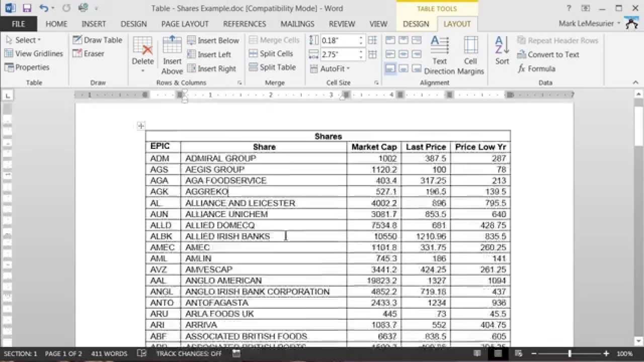The width and height of the screenshot is (644, 362).
Task: Toggle View Gridlines
Action: pyautogui.click(x=34, y=53)
